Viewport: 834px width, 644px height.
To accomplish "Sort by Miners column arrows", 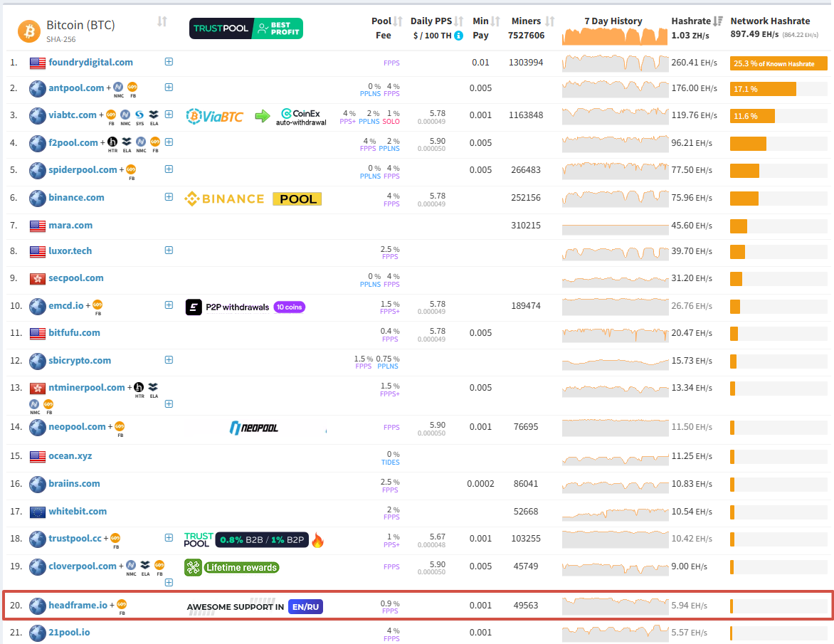I will (550, 21).
